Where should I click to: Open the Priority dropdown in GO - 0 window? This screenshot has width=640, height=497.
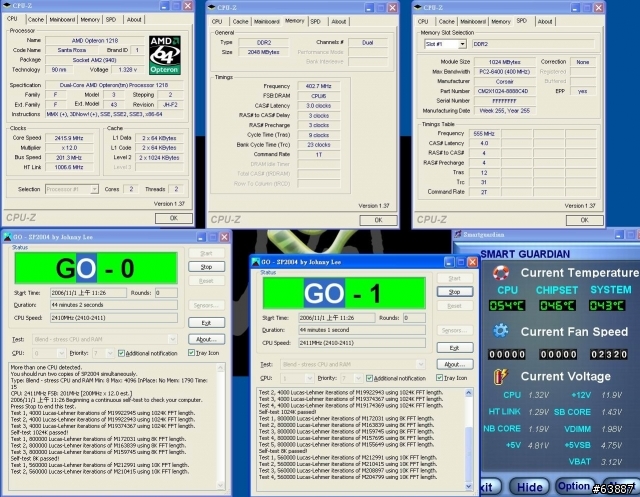109,353
